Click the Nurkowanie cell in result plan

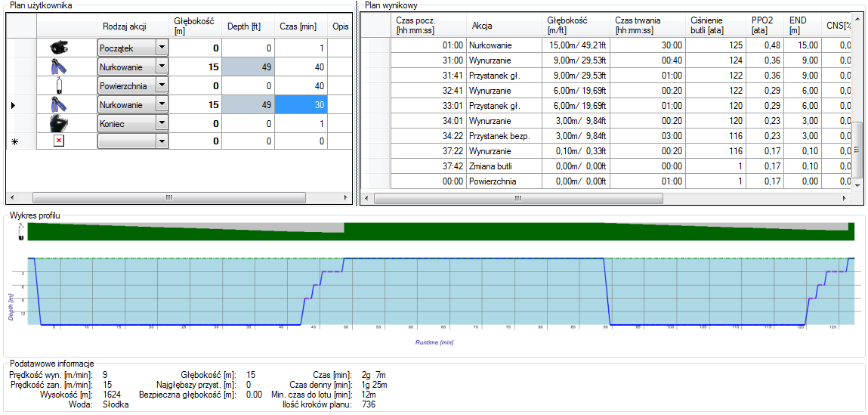coord(503,45)
